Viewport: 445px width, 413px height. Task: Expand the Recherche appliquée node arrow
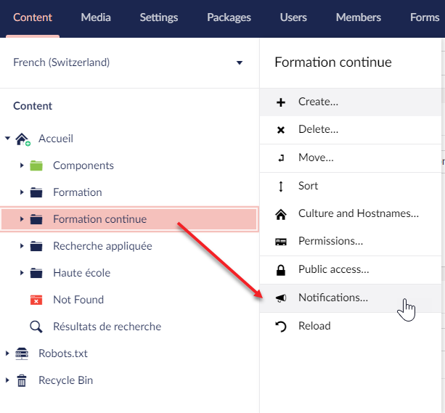pos(22,246)
